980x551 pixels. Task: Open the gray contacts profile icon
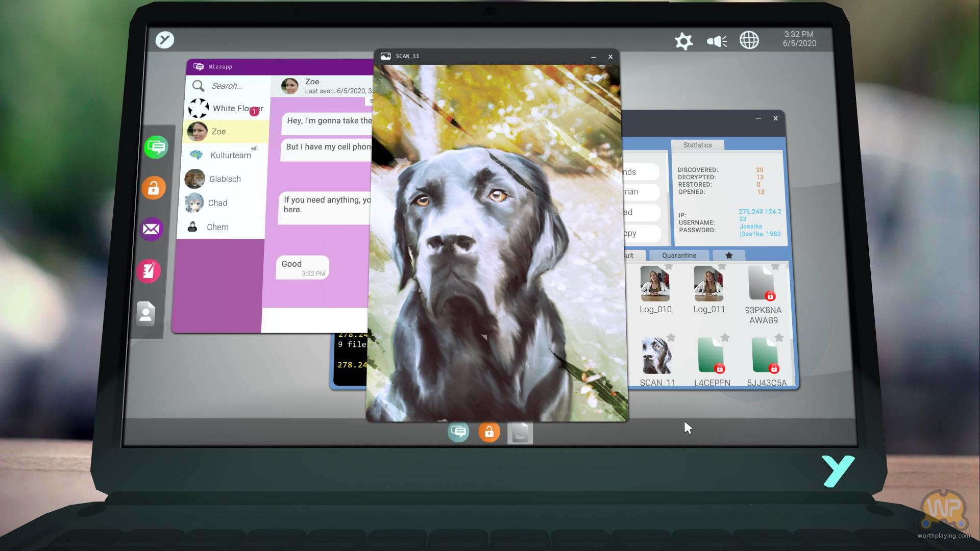[145, 313]
